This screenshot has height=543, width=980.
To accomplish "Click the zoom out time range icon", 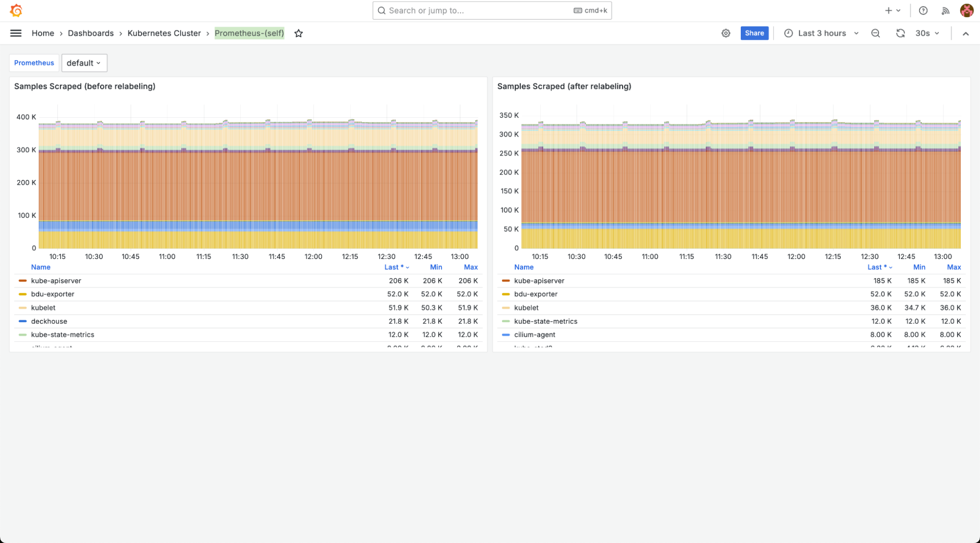I will coord(876,33).
